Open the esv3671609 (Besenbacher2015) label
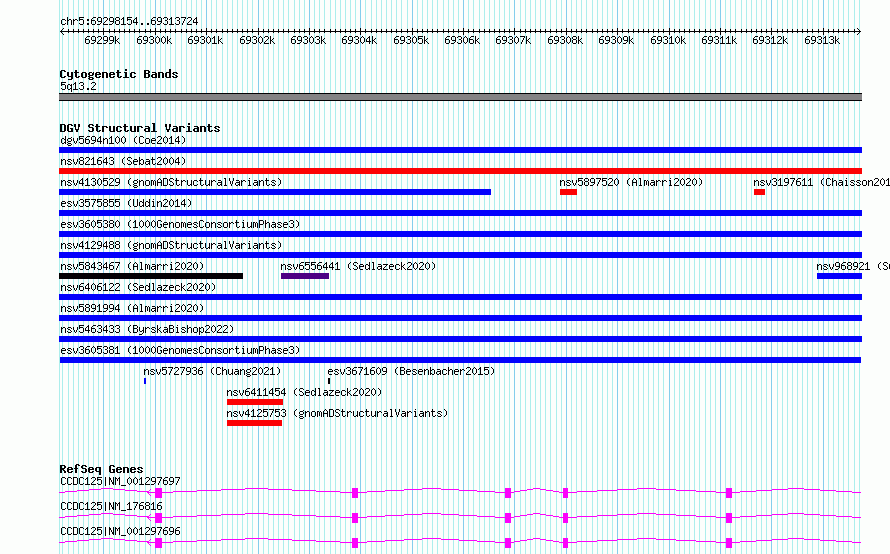The image size is (890, 554). click(x=412, y=371)
